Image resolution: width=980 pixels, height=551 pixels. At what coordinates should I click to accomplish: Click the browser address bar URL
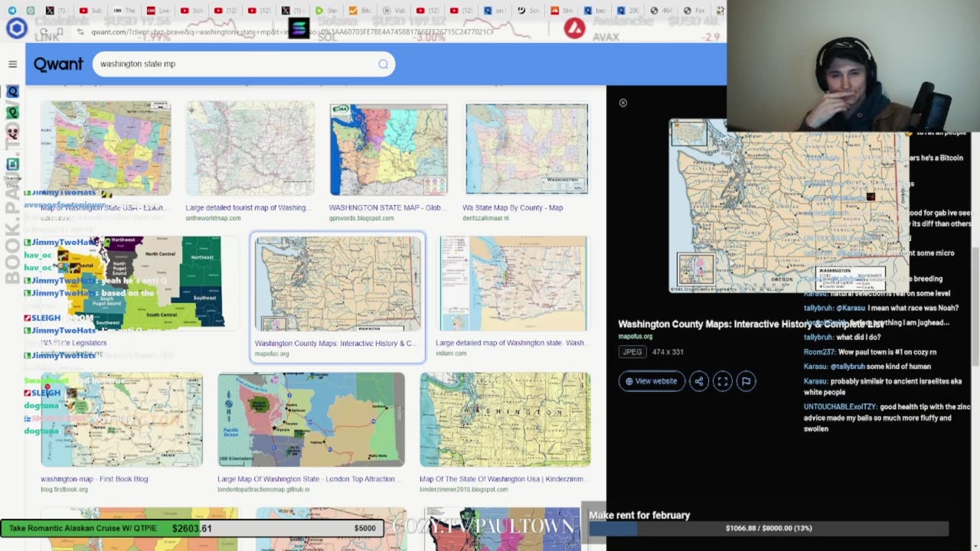click(292, 31)
